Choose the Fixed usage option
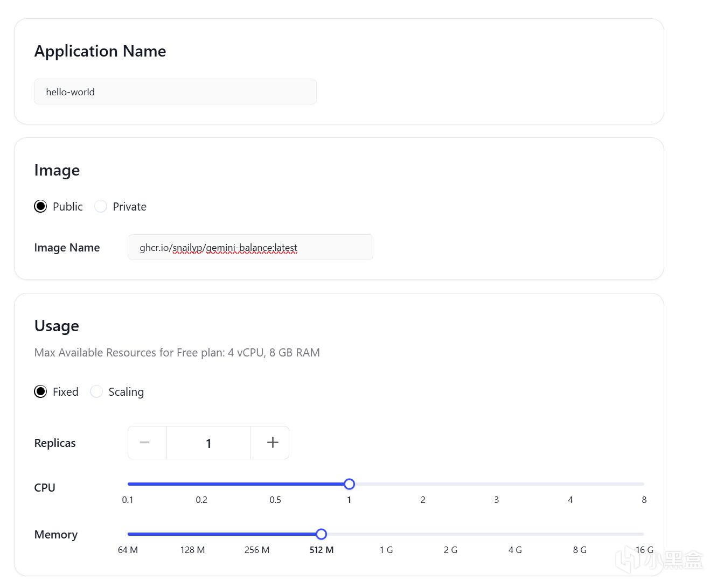This screenshot has height=588, width=724. coord(40,391)
